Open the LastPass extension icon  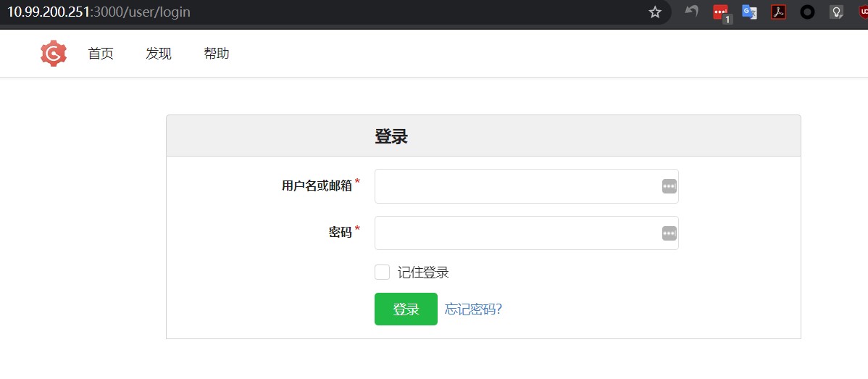click(720, 12)
